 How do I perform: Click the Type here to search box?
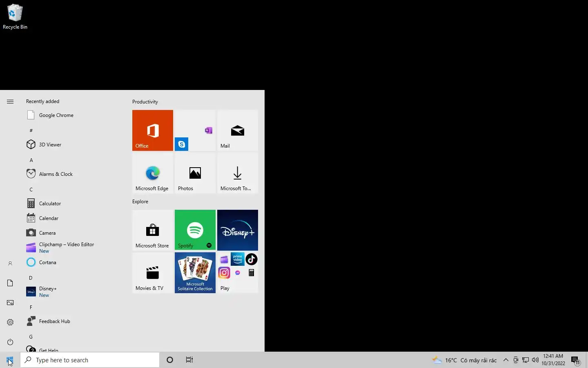pos(90,360)
